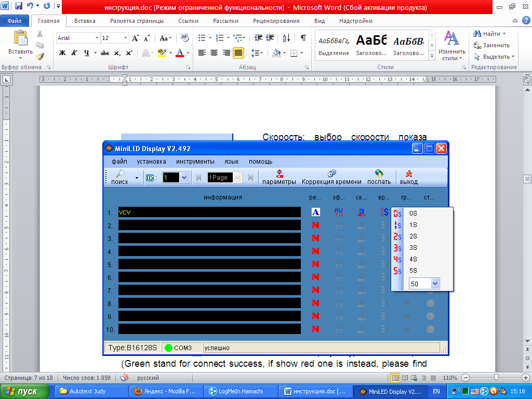Switch to Вставка ribbon tab
This screenshot has width=532, height=399.
(85, 21)
